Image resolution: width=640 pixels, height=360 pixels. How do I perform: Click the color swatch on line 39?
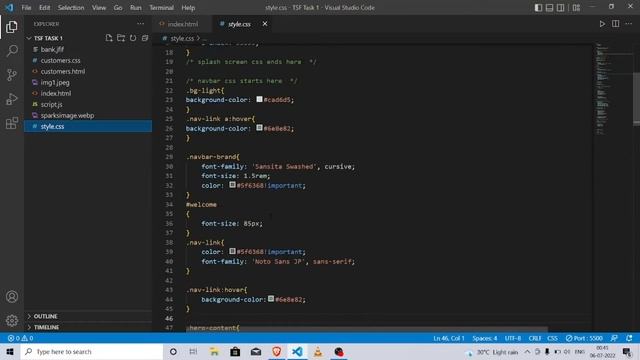point(232,251)
